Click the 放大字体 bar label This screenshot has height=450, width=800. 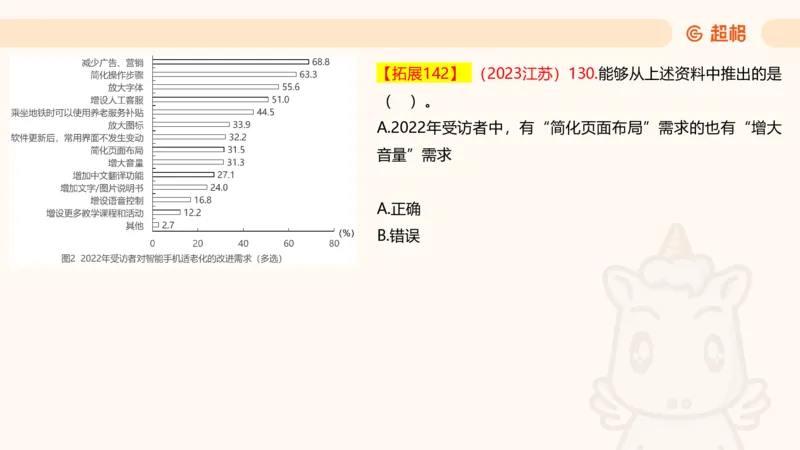pos(126,88)
